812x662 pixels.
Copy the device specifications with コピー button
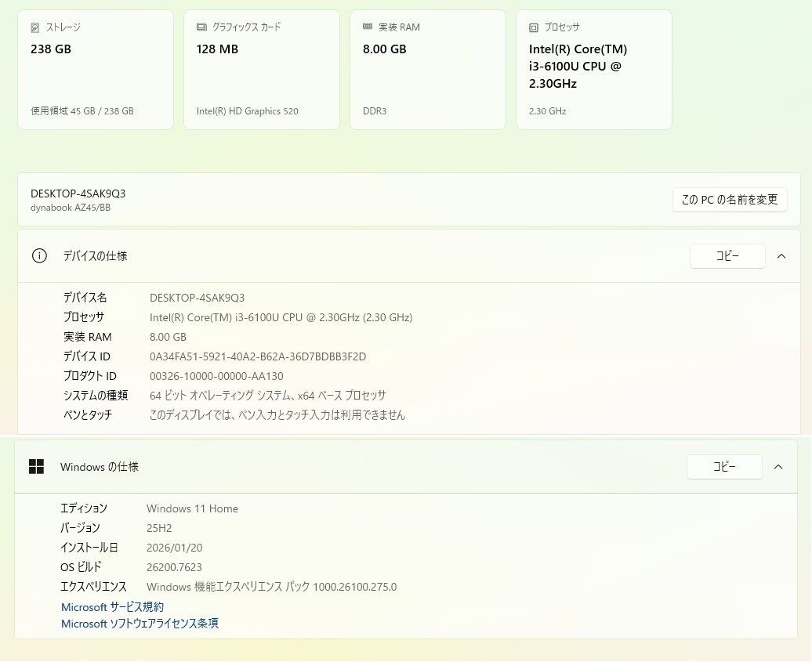[727, 256]
